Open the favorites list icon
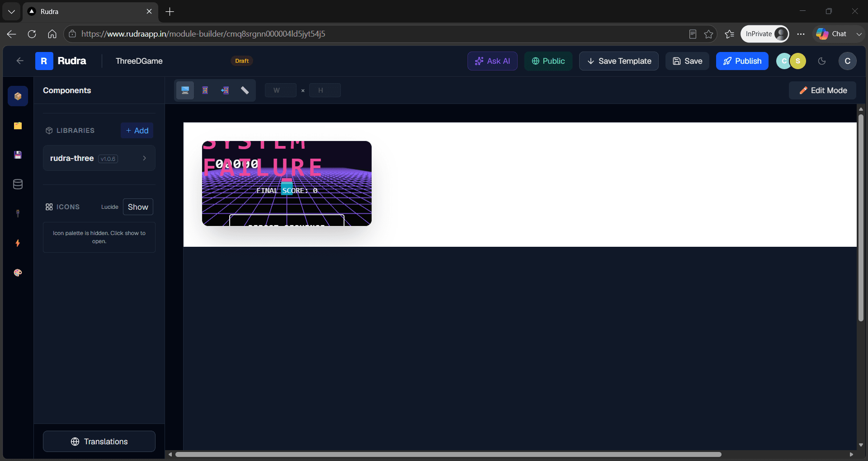 click(x=729, y=34)
